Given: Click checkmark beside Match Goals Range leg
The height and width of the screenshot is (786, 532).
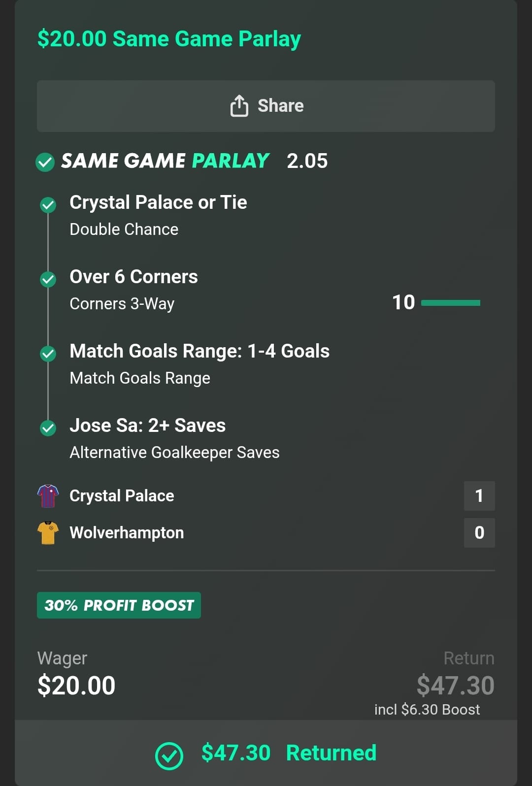Looking at the screenshot, I should (48, 354).
